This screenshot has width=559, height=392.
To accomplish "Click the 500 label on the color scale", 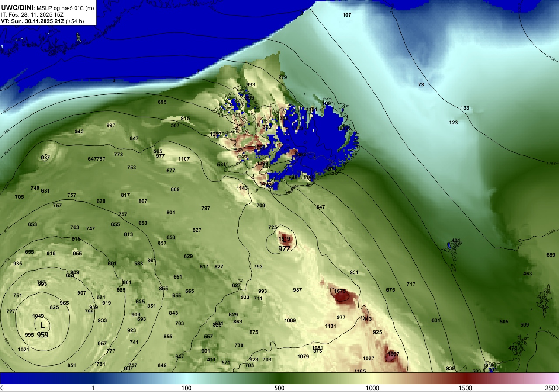I will point(279,388).
